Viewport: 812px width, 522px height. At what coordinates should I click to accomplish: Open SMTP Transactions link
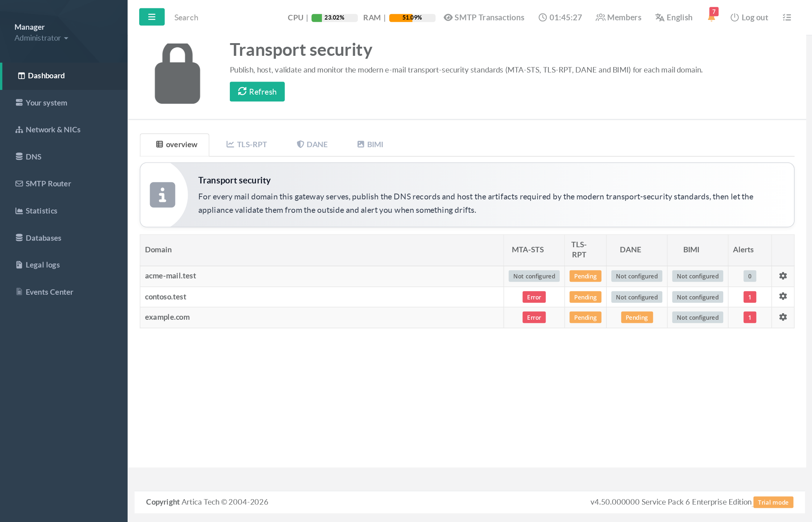[x=484, y=17]
